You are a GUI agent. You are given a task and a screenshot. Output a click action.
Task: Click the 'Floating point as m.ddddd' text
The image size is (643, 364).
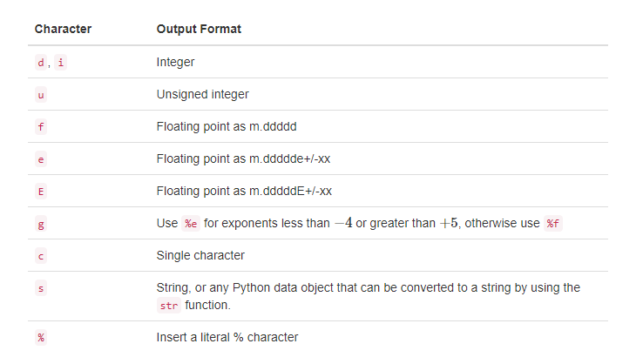coord(227,126)
